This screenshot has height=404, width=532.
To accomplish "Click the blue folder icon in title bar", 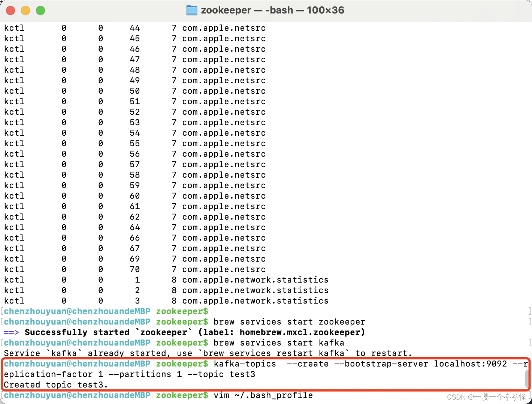I will (192, 10).
